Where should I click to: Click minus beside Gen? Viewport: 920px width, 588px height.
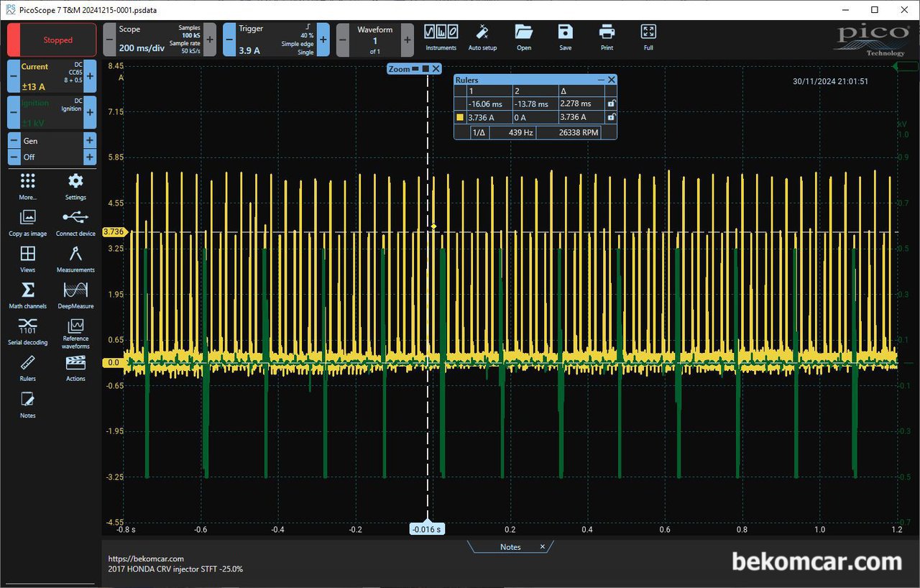(14, 141)
